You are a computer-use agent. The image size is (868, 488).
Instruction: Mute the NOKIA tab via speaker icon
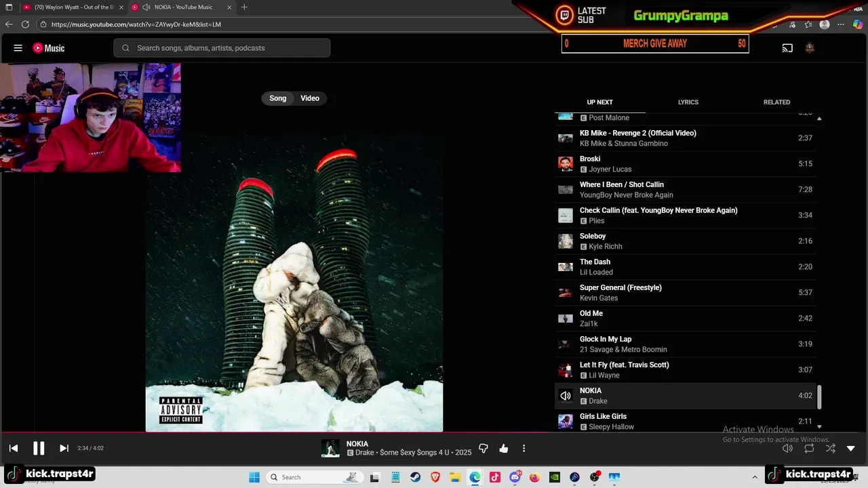146,7
